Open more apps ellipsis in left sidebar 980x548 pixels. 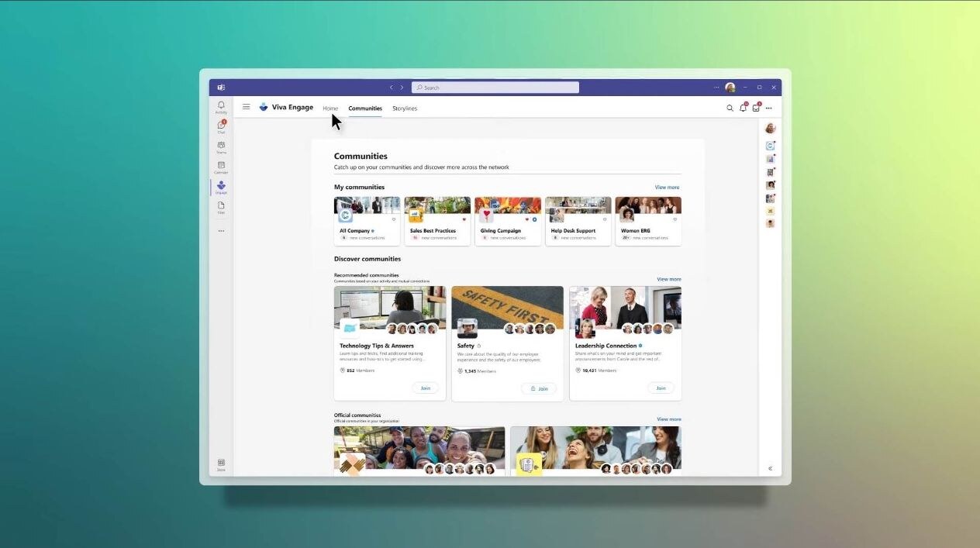point(221,231)
